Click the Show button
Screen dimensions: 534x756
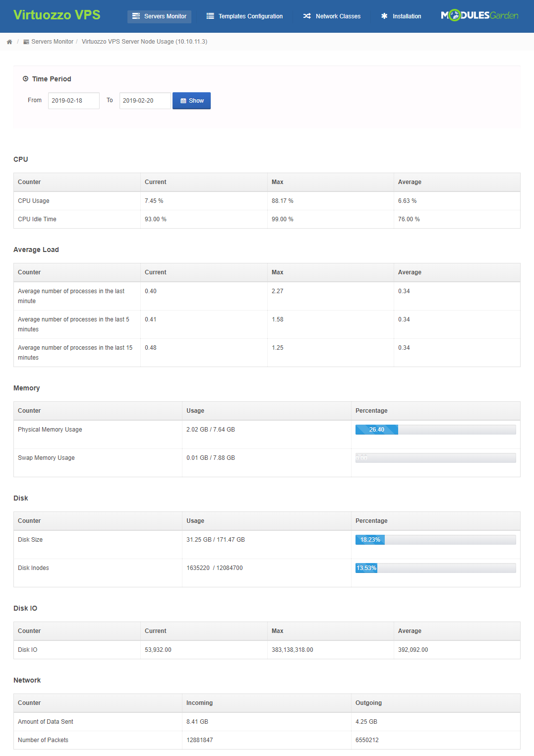(191, 101)
